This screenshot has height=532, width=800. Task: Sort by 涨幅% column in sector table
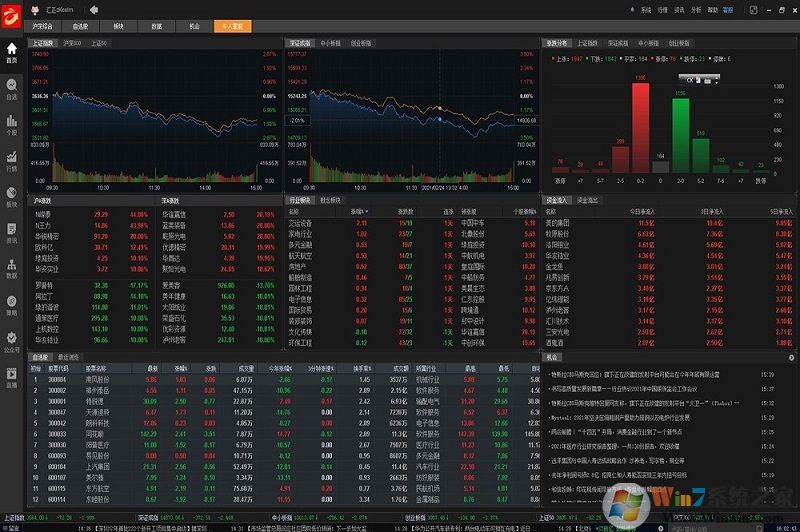click(x=360, y=211)
